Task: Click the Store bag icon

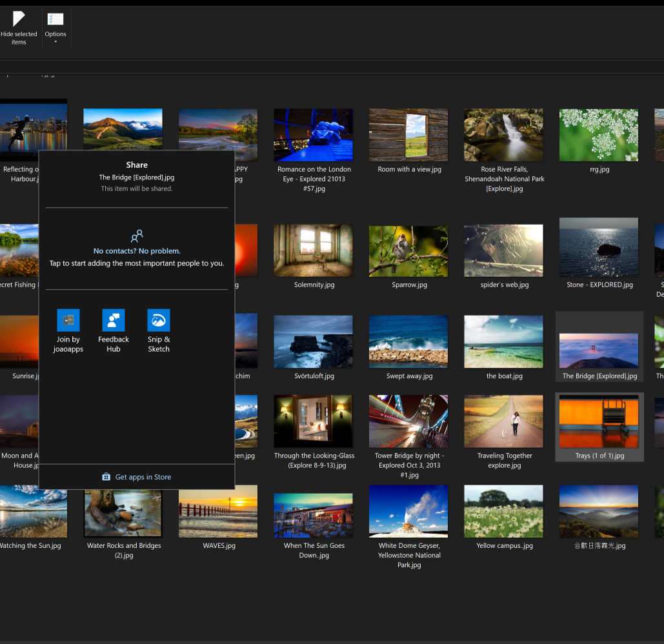Action: click(106, 477)
